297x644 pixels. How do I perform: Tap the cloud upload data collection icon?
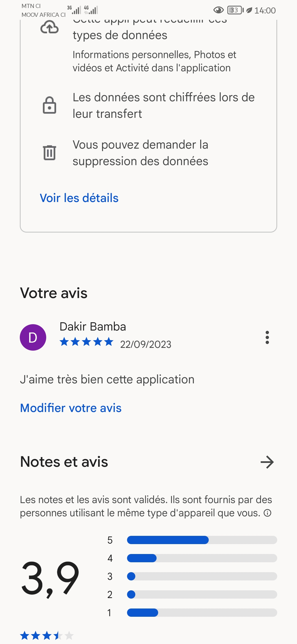(x=50, y=28)
